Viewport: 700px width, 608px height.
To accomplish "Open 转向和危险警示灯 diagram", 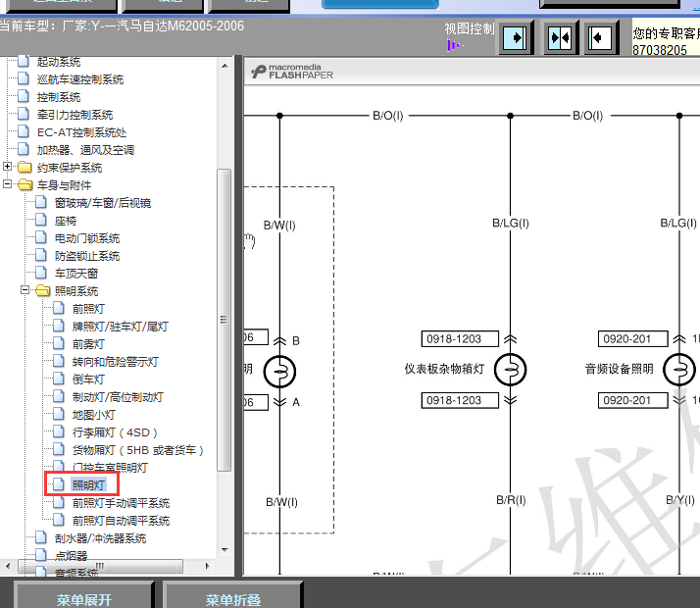I will point(115,362).
